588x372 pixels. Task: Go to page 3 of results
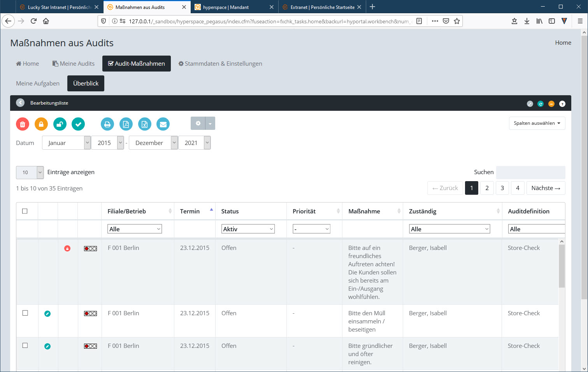502,188
